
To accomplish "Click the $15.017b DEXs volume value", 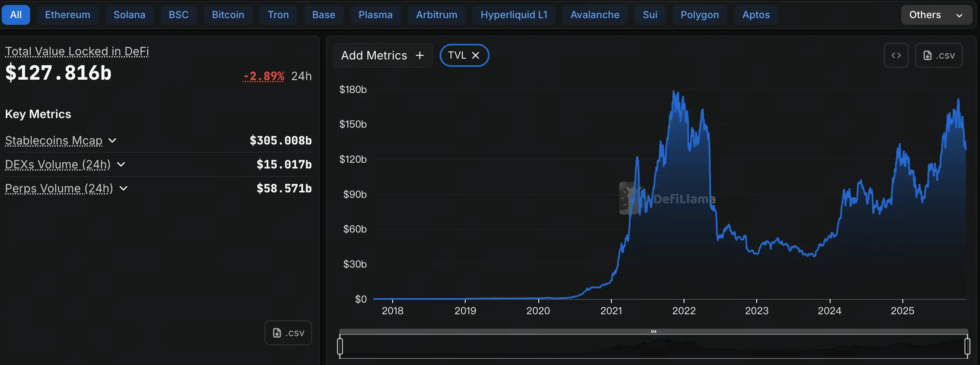I will tap(284, 165).
